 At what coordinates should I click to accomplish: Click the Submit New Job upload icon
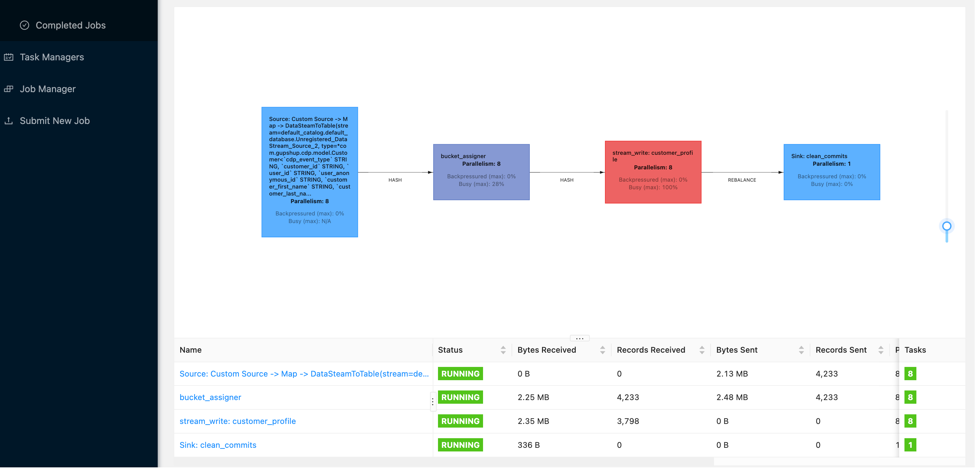pos(8,121)
